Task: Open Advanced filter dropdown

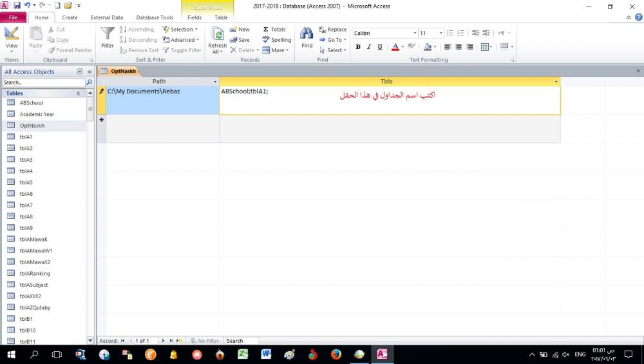Action: pyautogui.click(x=181, y=40)
